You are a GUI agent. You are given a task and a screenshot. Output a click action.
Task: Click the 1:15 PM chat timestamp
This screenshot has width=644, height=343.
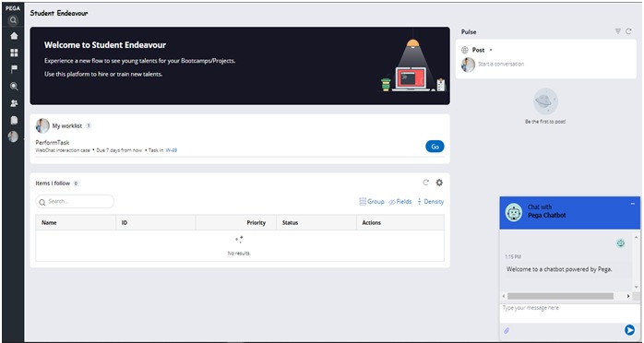click(x=513, y=257)
